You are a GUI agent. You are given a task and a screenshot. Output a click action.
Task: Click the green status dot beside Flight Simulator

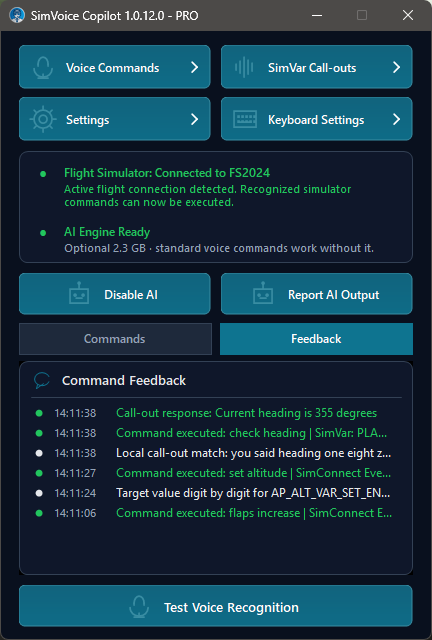pyautogui.click(x=43, y=174)
